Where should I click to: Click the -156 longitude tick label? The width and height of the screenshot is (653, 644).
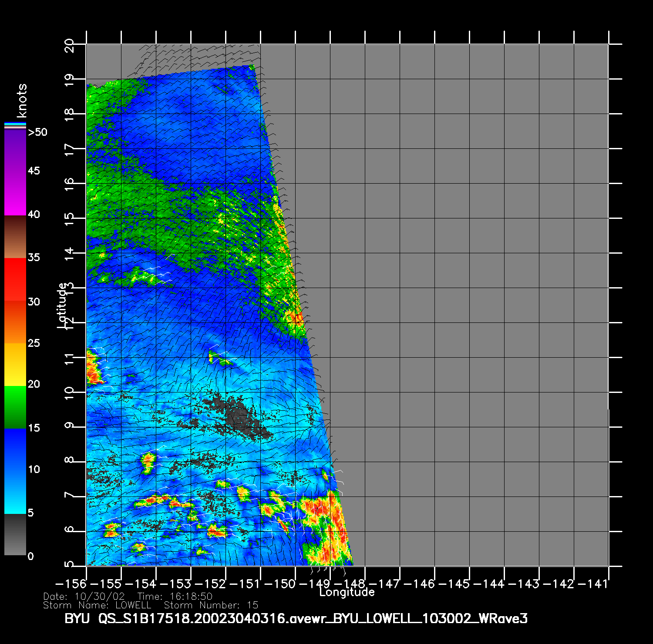pyautogui.click(x=71, y=584)
